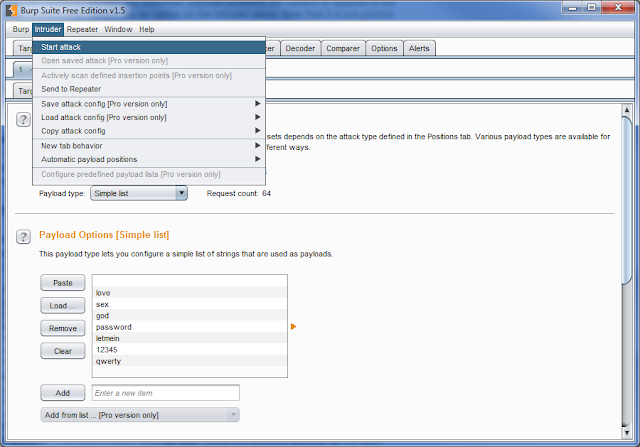Click Payload Options [Simple list] heading

(104, 235)
